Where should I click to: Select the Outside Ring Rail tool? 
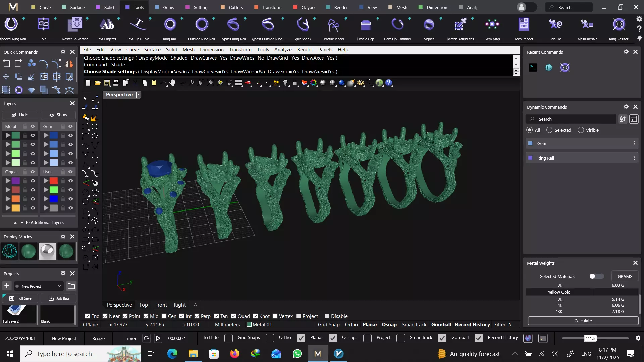pyautogui.click(x=201, y=28)
